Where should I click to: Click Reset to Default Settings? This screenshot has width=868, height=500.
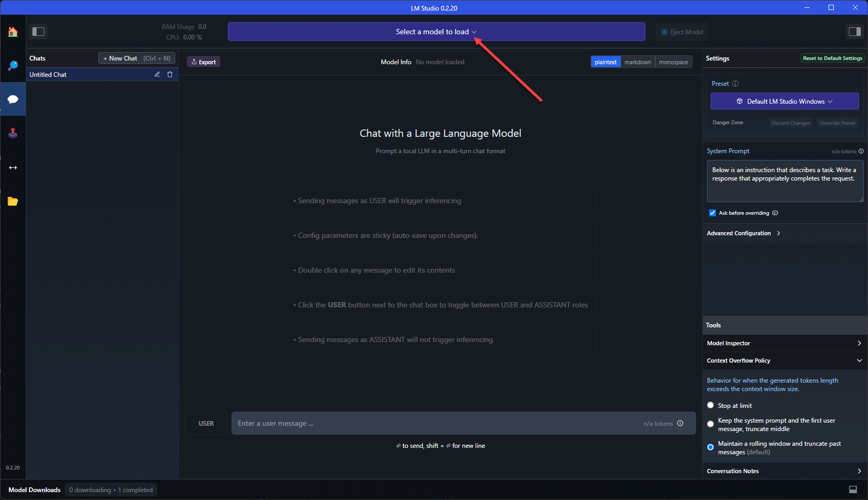click(x=833, y=58)
